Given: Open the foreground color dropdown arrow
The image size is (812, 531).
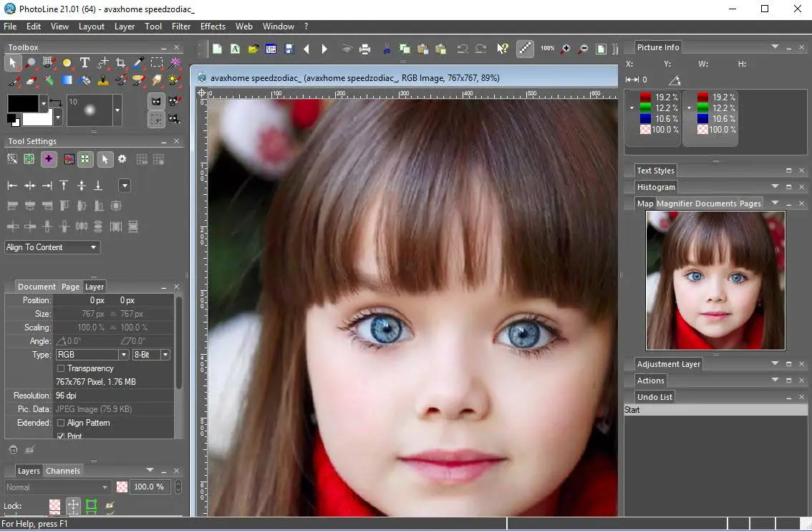Looking at the screenshot, I should (44, 103).
